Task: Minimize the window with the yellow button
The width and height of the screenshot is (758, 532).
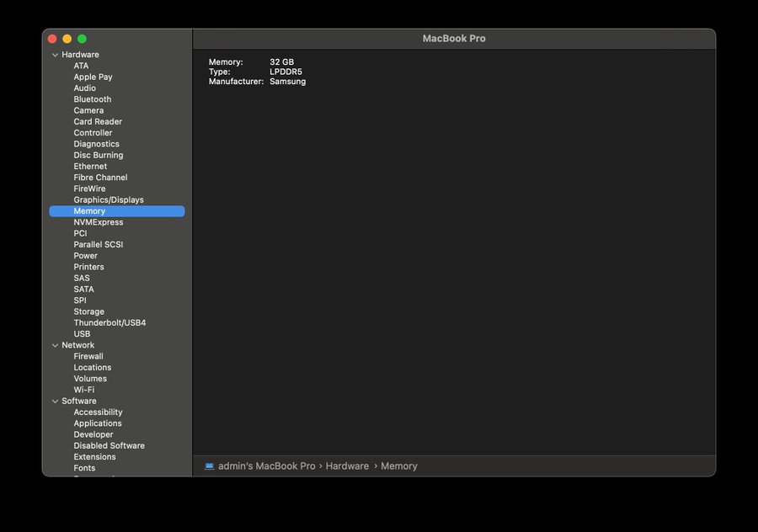Action: click(x=67, y=39)
